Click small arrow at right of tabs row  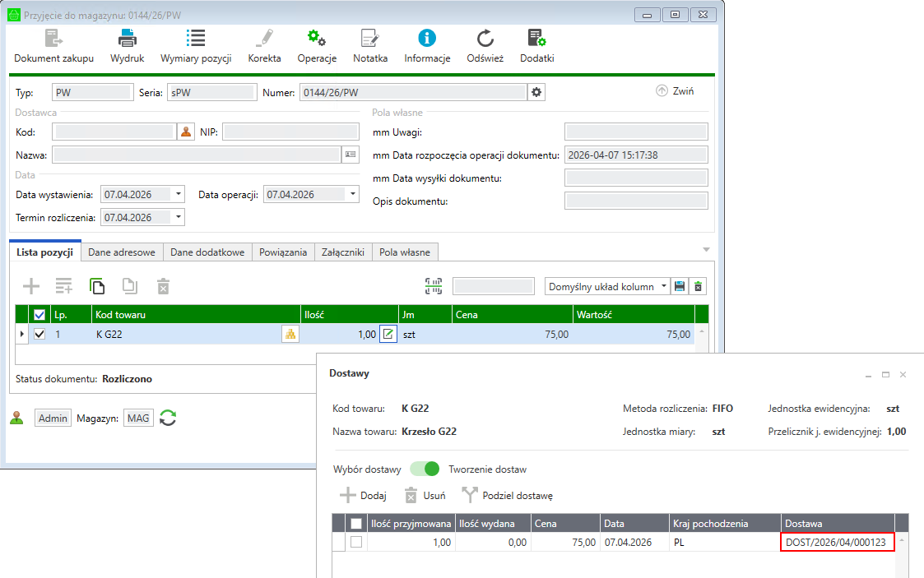point(706,250)
